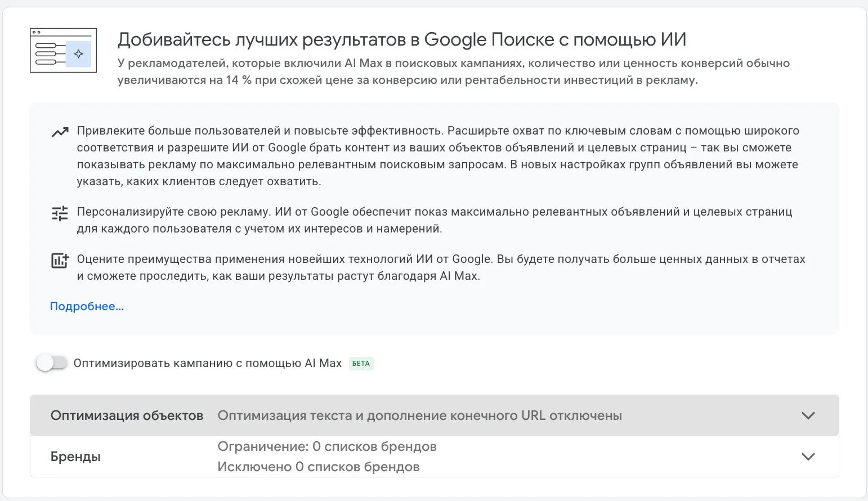The width and height of the screenshot is (868, 501).
Task: Expand the "Оптимизация объектов" section chevron
Action: point(808,415)
